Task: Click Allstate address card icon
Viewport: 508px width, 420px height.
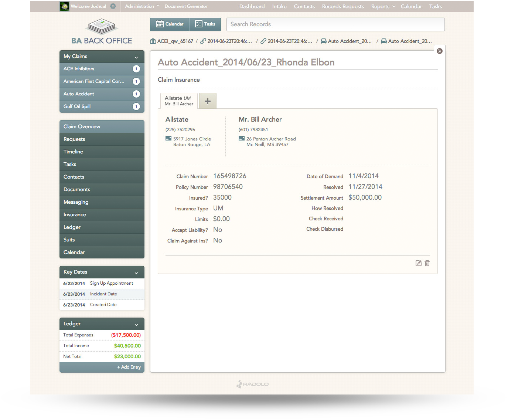Action: click(168, 139)
